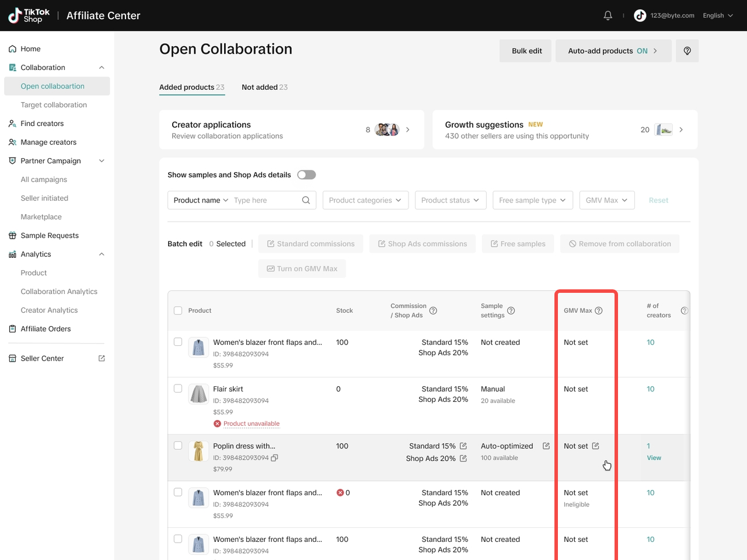The height and width of the screenshot is (560, 747).
Task: Open the English language dropdown
Action: pyautogui.click(x=717, y=16)
